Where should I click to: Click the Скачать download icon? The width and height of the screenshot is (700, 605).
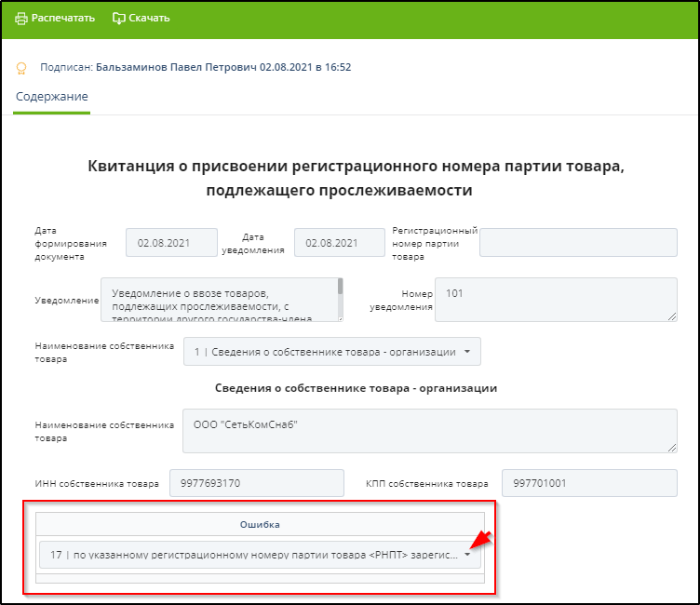[118, 19]
